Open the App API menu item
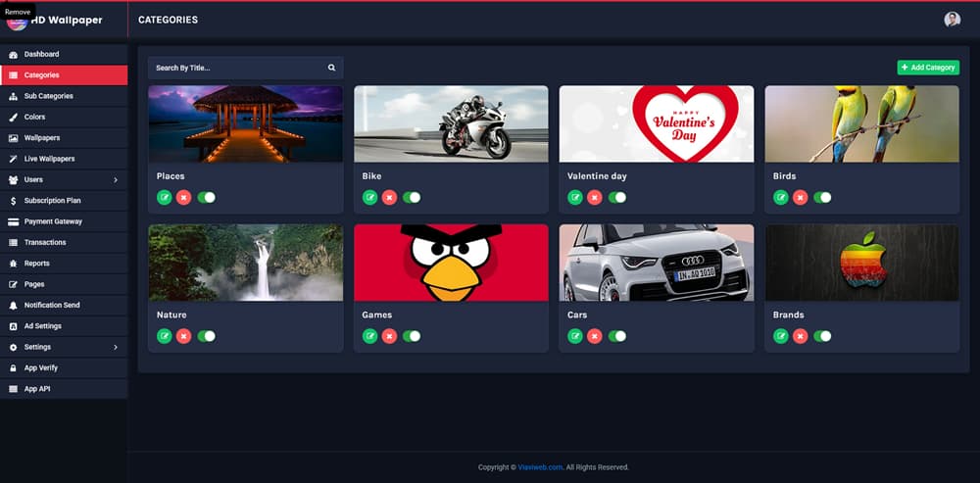980x483 pixels. tap(64, 389)
